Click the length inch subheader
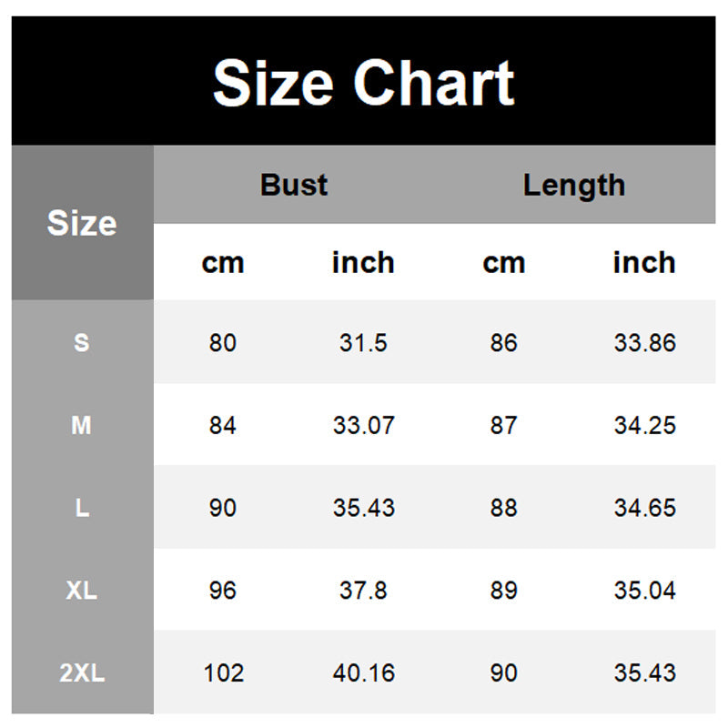 pos(643,263)
